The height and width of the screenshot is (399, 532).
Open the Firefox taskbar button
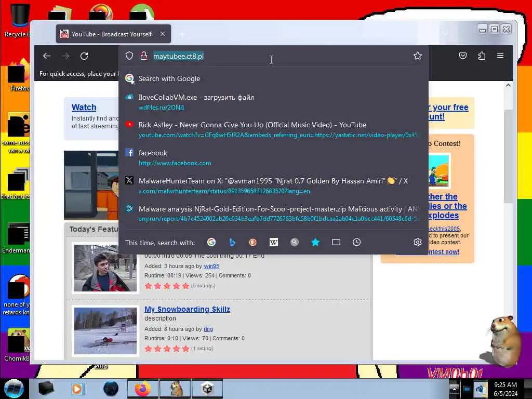point(142,389)
